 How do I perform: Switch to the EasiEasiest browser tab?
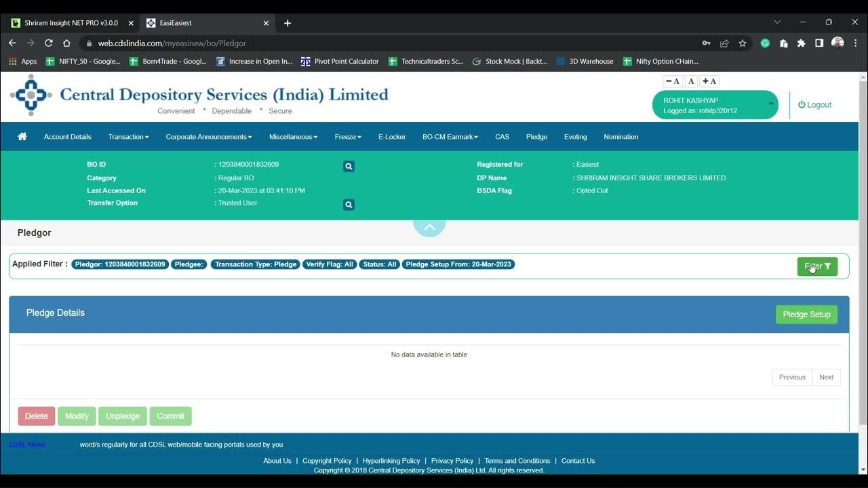click(207, 23)
